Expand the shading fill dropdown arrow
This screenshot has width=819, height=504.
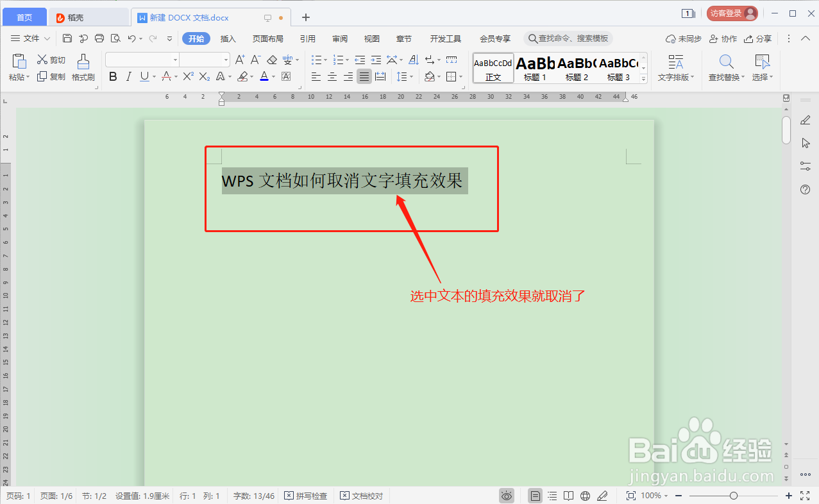coord(439,77)
